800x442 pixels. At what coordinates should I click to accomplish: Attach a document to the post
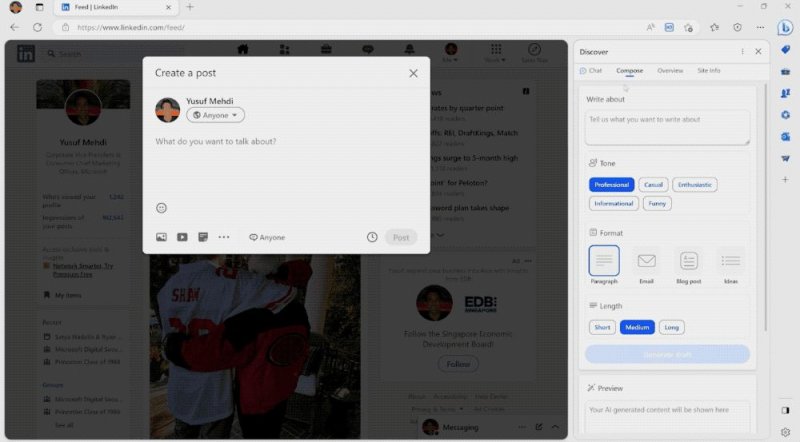click(x=203, y=237)
